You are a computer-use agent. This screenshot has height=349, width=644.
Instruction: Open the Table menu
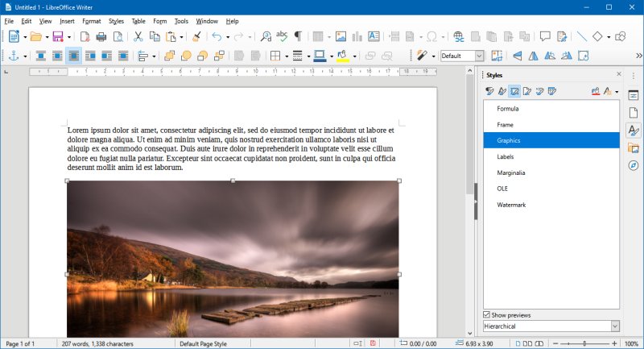[x=138, y=20]
